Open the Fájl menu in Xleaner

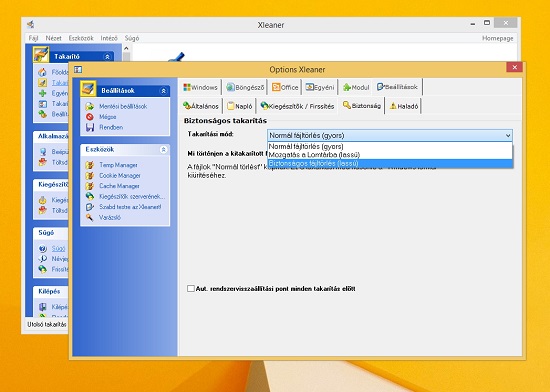click(x=33, y=38)
